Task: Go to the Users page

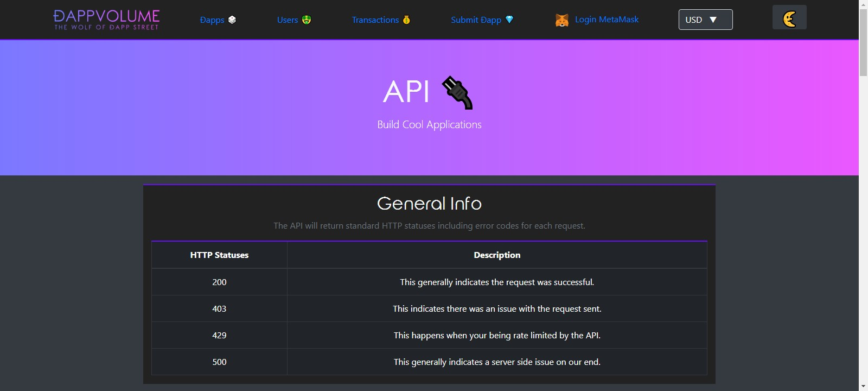Action: 288,20
